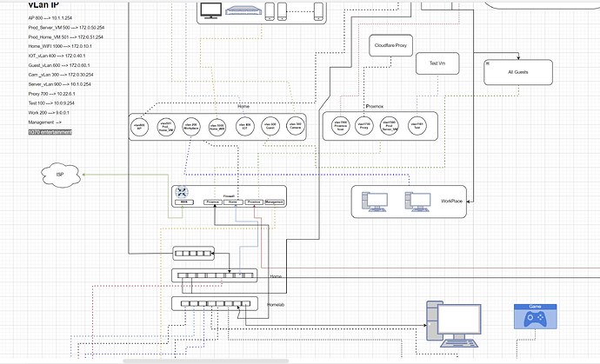600x364 pixels.
Task: Click the Home port on the Firewall
Action: (x=233, y=202)
